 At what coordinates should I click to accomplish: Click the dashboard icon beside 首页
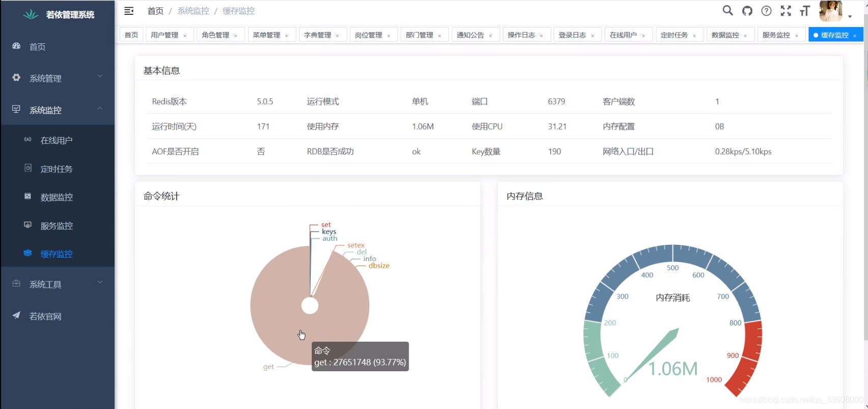click(16, 46)
